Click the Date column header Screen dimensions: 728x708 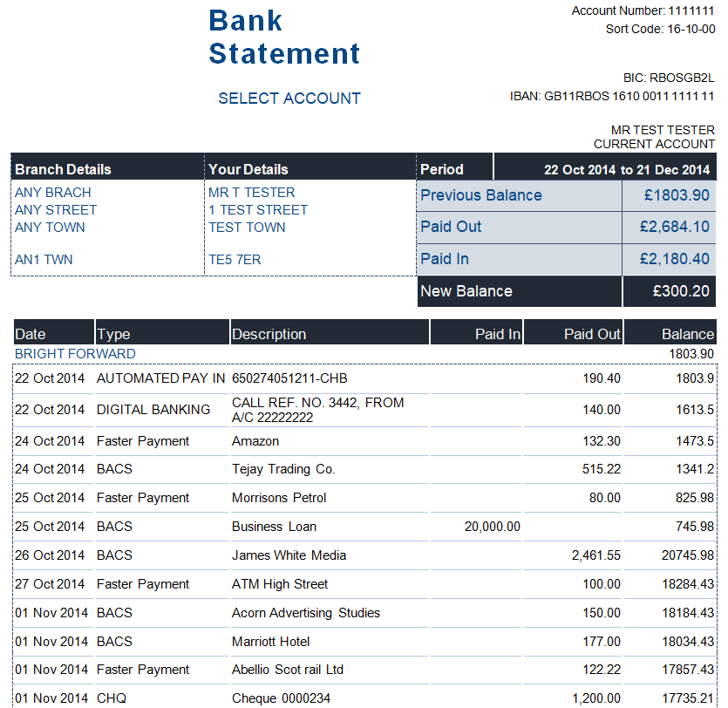[31, 334]
